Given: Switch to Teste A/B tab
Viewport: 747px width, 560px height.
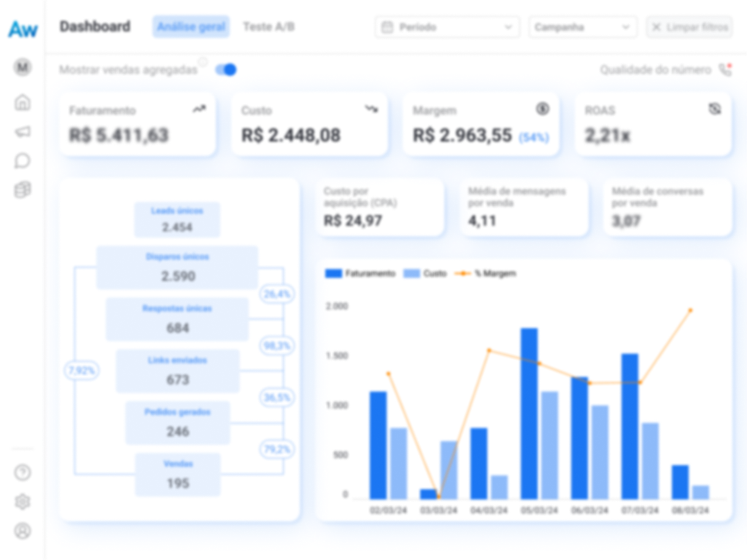Looking at the screenshot, I should pyautogui.click(x=268, y=27).
